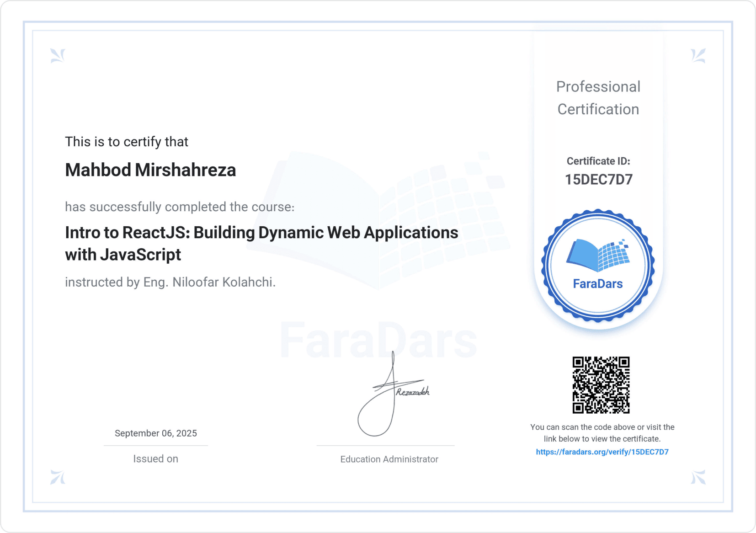The image size is (756, 533).
Task: Click the Professional Certification heading
Action: coord(598,98)
